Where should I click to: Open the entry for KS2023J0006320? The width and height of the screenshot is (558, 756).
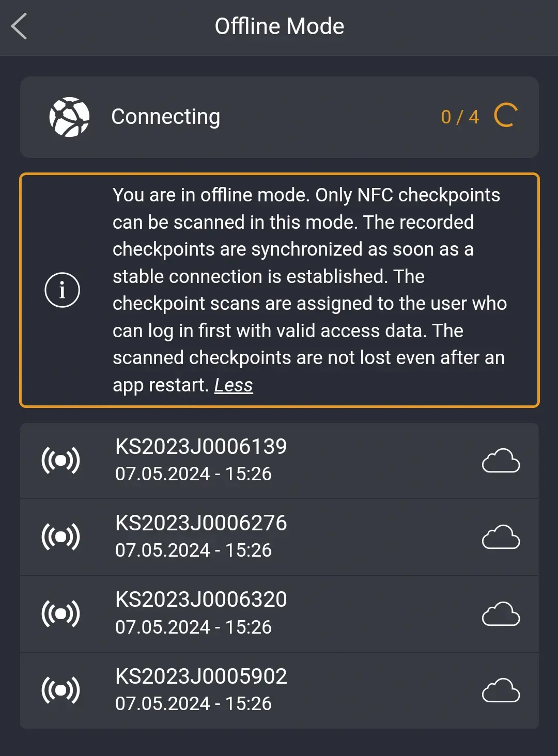click(279, 612)
